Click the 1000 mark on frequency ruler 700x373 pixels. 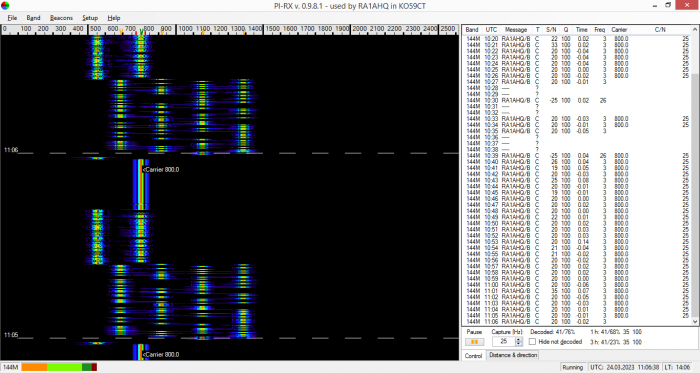pyautogui.click(x=185, y=29)
